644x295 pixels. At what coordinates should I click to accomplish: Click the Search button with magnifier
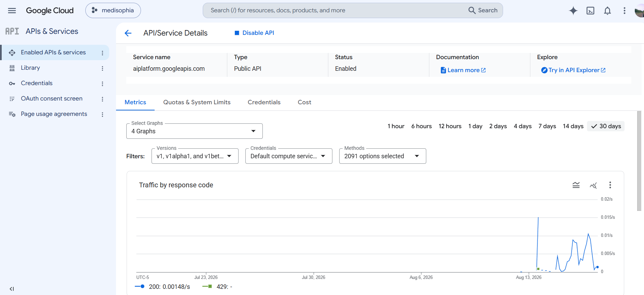(483, 11)
